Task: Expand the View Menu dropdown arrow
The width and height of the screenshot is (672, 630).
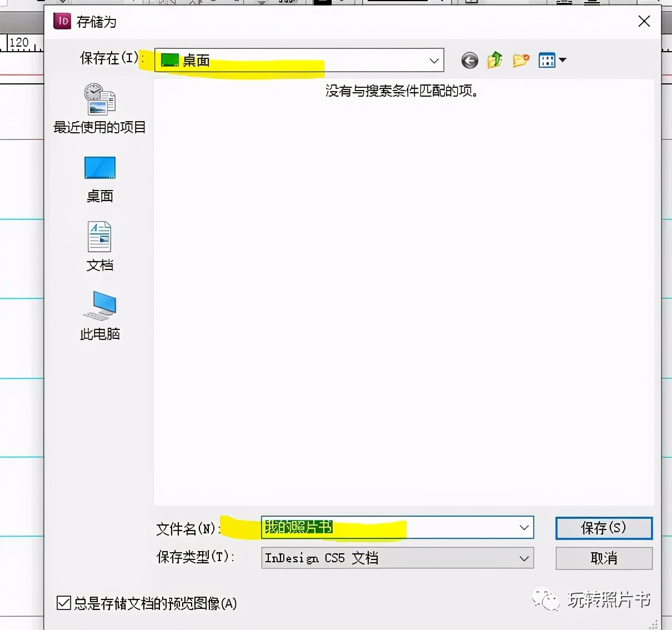Action: (x=563, y=60)
